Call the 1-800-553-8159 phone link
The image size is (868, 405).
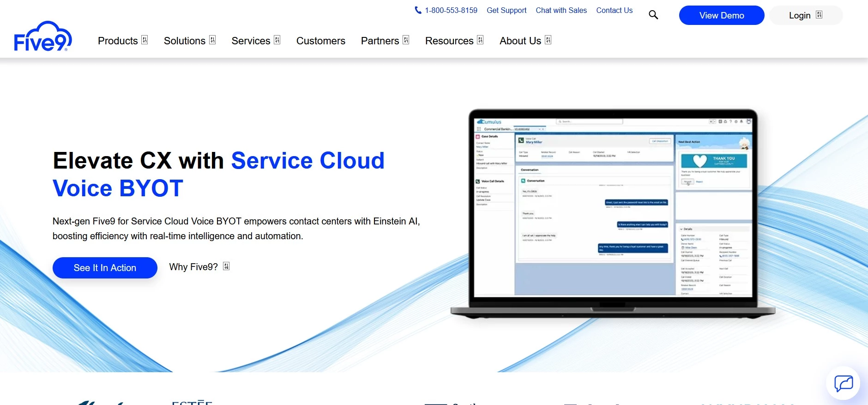tap(451, 10)
